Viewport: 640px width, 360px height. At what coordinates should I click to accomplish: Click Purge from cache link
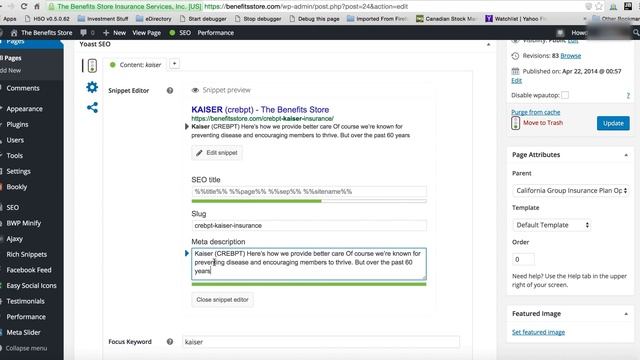536,112
